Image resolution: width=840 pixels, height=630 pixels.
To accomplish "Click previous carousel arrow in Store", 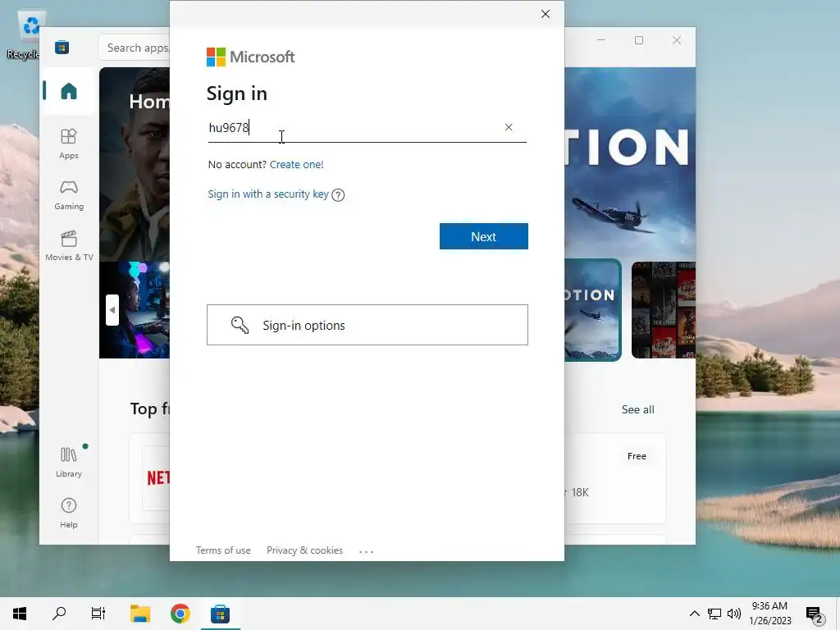I will [x=112, y=309].
